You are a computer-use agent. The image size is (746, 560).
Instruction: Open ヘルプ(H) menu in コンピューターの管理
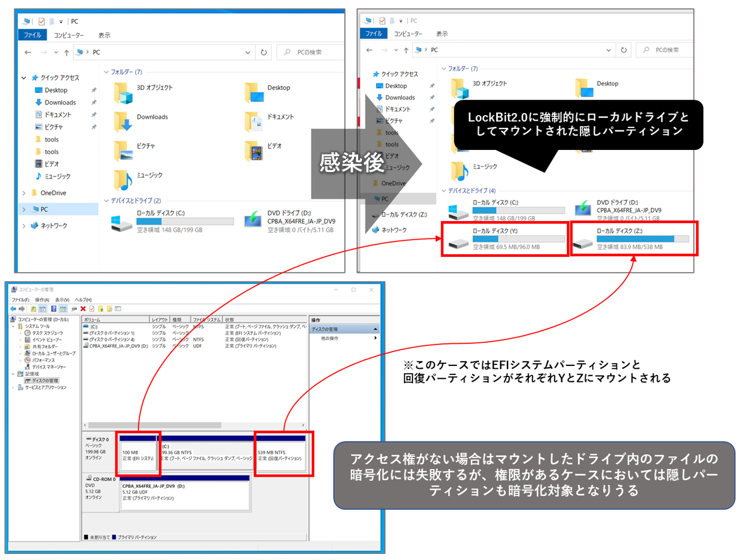[x=83, y=300]
